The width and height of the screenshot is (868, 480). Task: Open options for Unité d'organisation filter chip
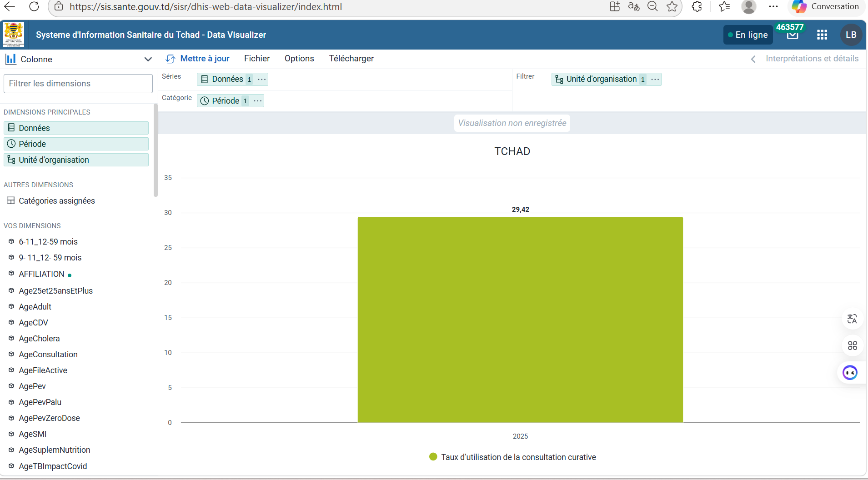tap(655, 80)
